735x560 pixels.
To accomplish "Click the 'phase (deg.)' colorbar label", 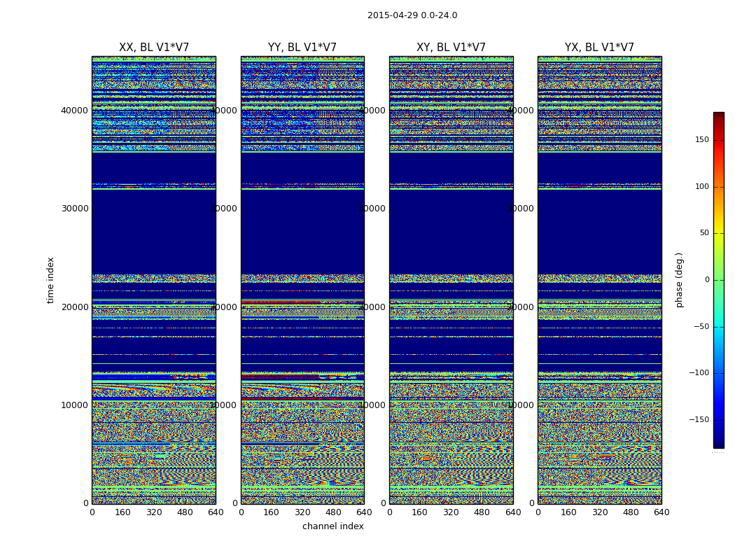I will click(679, 280).
